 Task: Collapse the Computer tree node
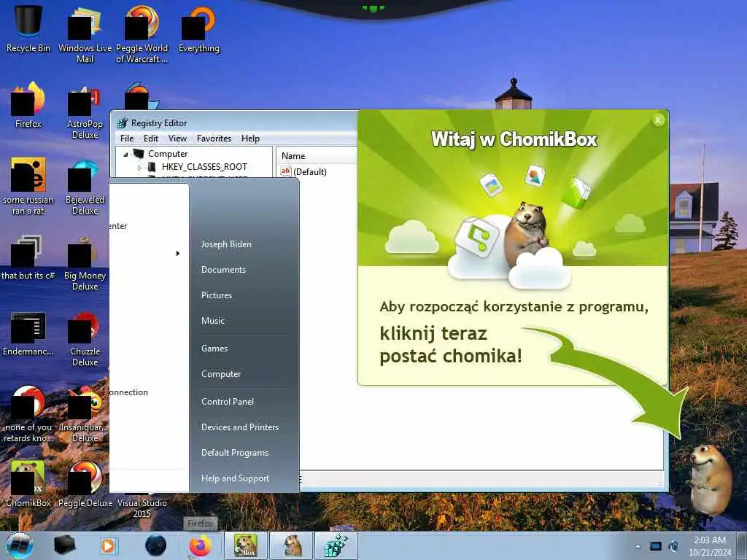125,155
